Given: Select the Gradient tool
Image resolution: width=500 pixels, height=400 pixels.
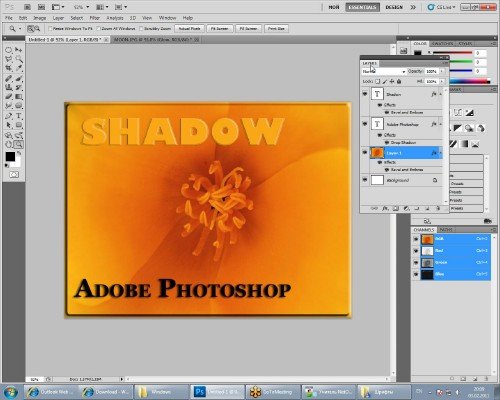Looking at the screenshot, I should (x=19, y=97).
